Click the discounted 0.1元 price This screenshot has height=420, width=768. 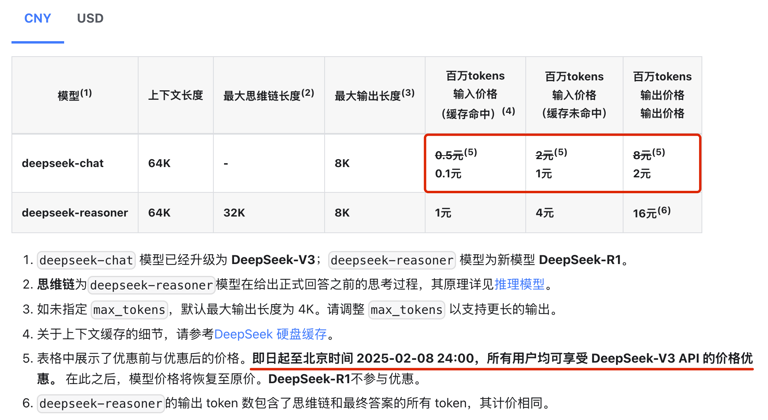448,174
